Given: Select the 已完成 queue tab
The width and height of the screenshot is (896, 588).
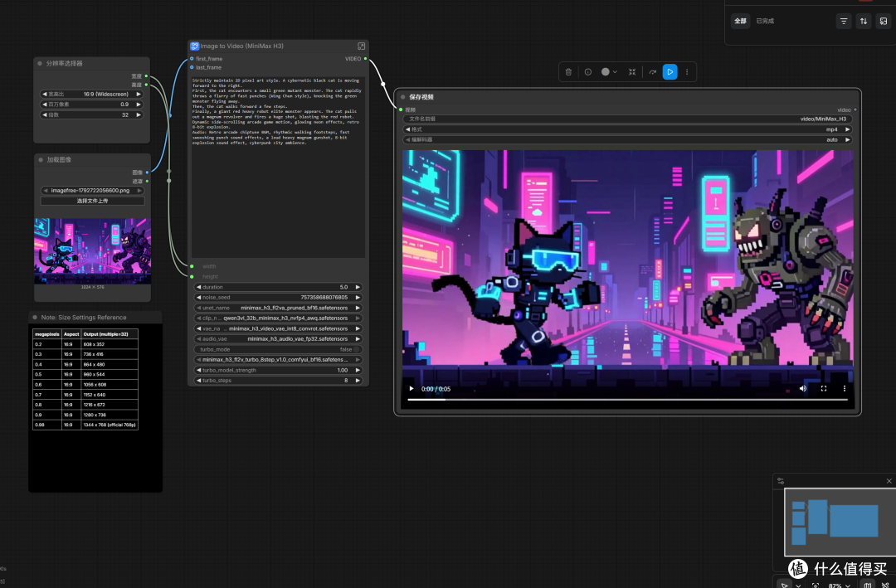Looking at the screenshot, I should pos(765,21).
